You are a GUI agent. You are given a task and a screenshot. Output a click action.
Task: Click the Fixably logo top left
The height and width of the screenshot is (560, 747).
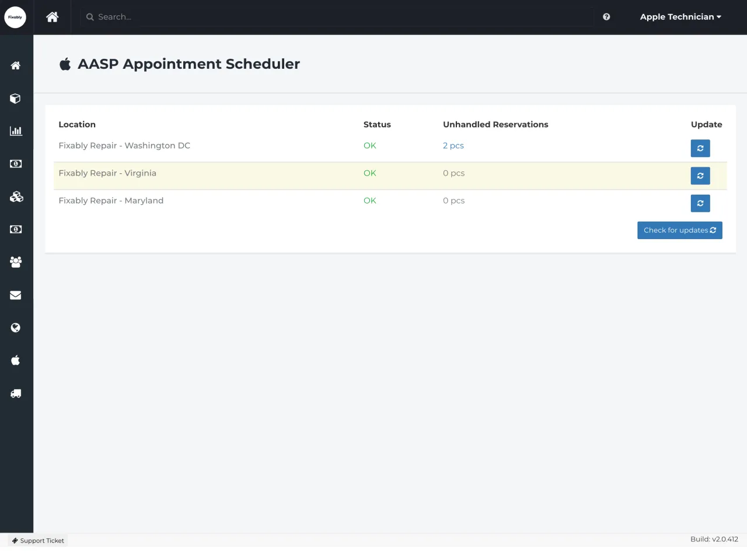tap(15, 17)
